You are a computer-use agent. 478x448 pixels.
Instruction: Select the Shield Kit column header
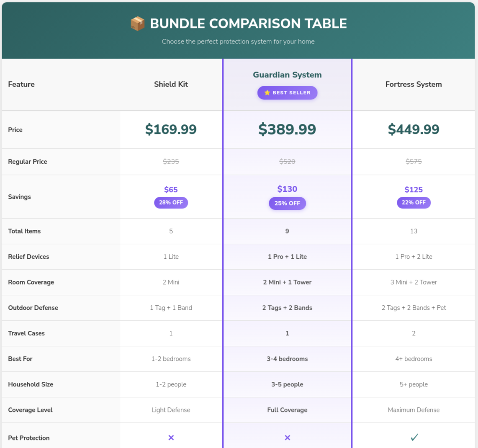click(171, 84)
